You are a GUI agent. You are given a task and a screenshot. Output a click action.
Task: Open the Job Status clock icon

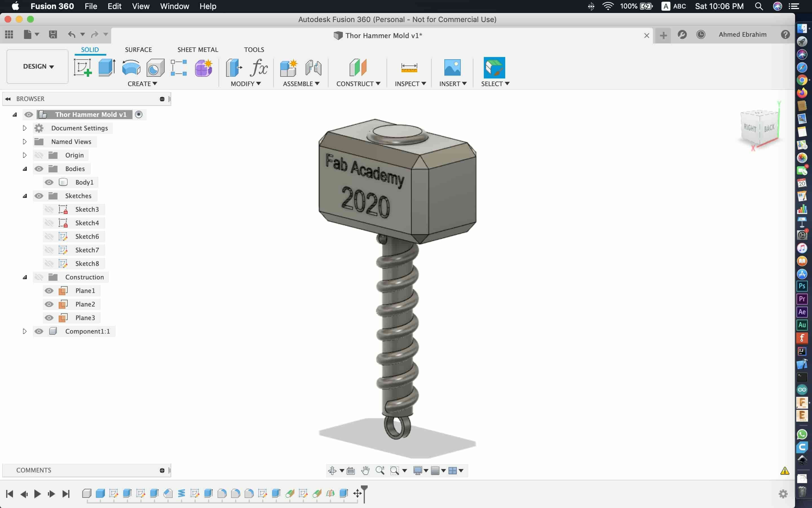701,35
